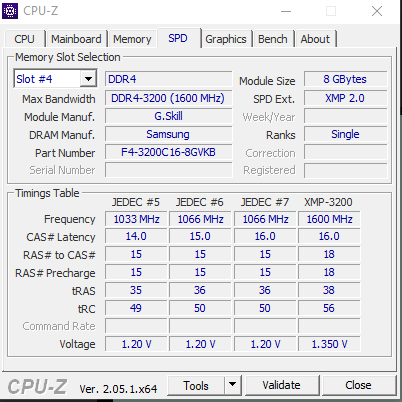
Task: Click the JEDEC #7 column header
Action: 265,202
